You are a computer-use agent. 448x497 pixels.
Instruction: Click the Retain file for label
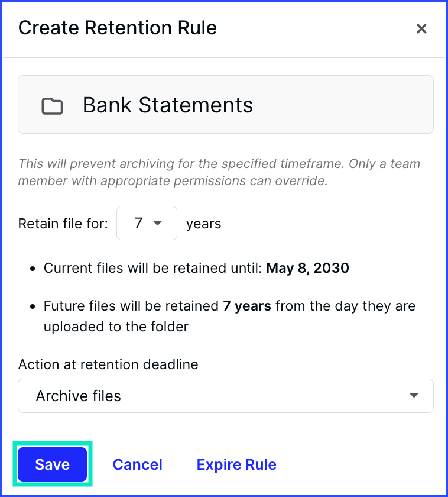point(63,224)
